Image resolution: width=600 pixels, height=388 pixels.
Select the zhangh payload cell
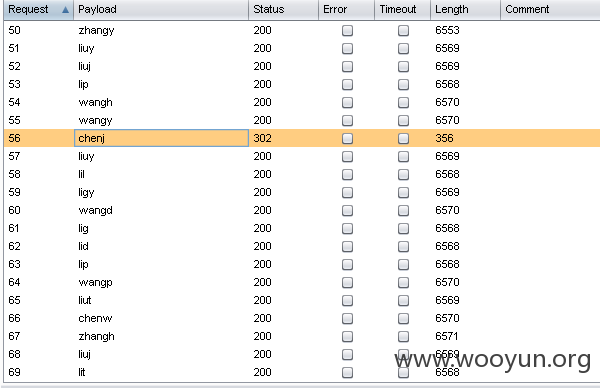161,336
